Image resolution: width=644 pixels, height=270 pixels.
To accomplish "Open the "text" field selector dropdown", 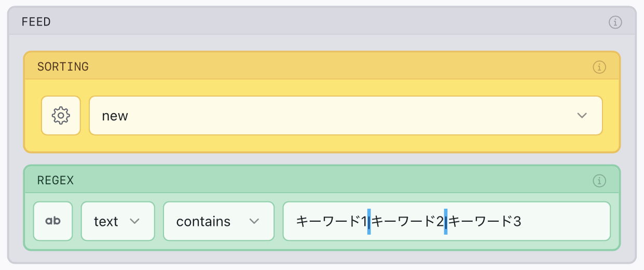I will (117, 221).
